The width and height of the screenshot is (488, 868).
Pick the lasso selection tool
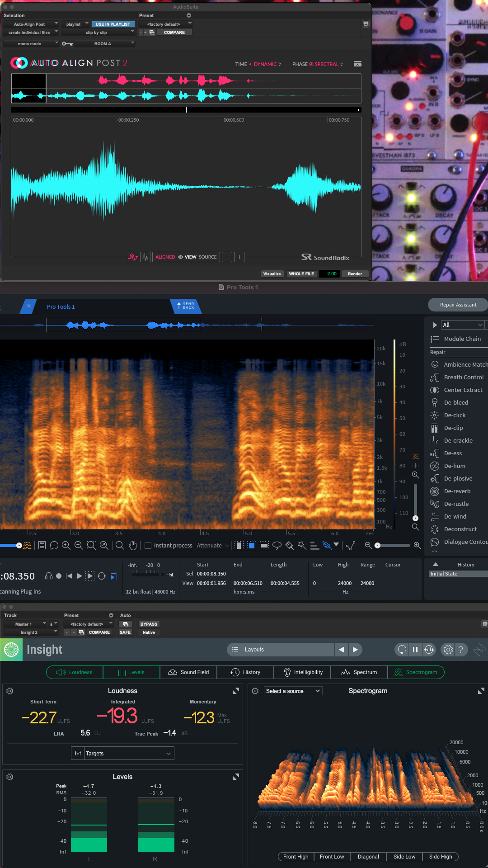click(x=277, y=546)
